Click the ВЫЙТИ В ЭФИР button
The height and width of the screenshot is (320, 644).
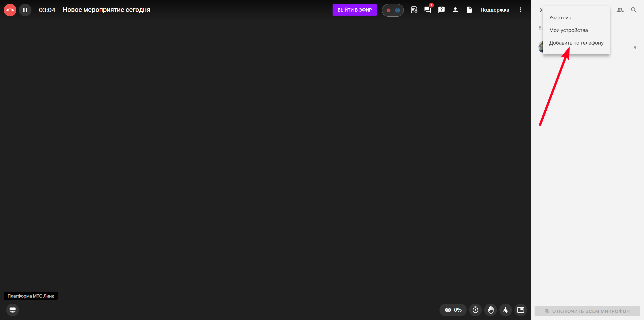point(354,10)
